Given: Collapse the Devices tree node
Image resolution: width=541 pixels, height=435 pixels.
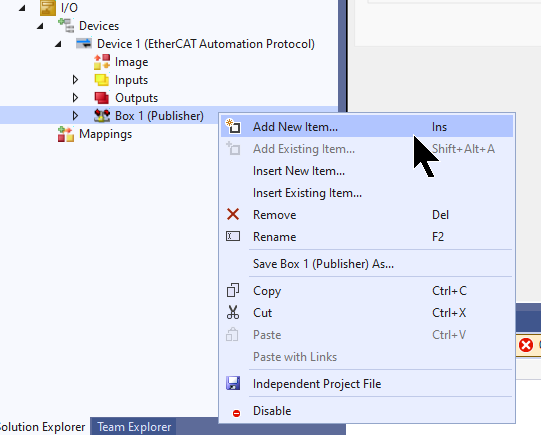Looking at the screenshot, I should pyautogui.click(x=40, y=26).
